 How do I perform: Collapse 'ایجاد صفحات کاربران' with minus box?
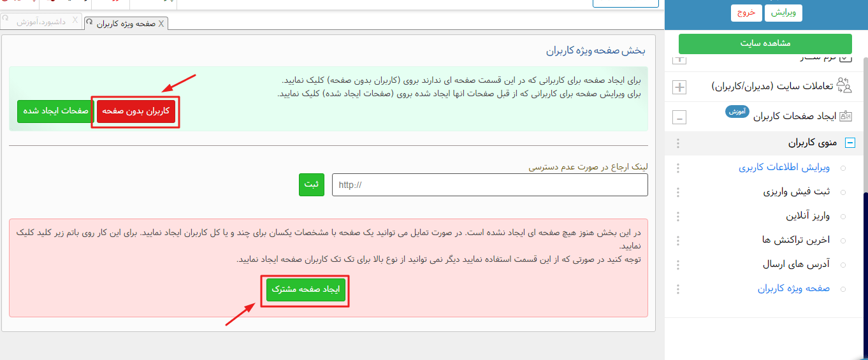pyautogui.click(x=680, y=117)
